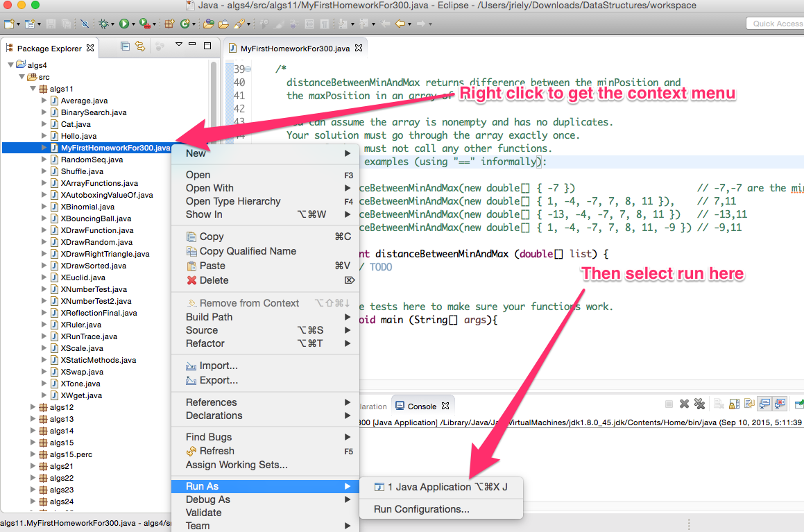Pin the Console view
804x532 pixels.
point(798,404)
